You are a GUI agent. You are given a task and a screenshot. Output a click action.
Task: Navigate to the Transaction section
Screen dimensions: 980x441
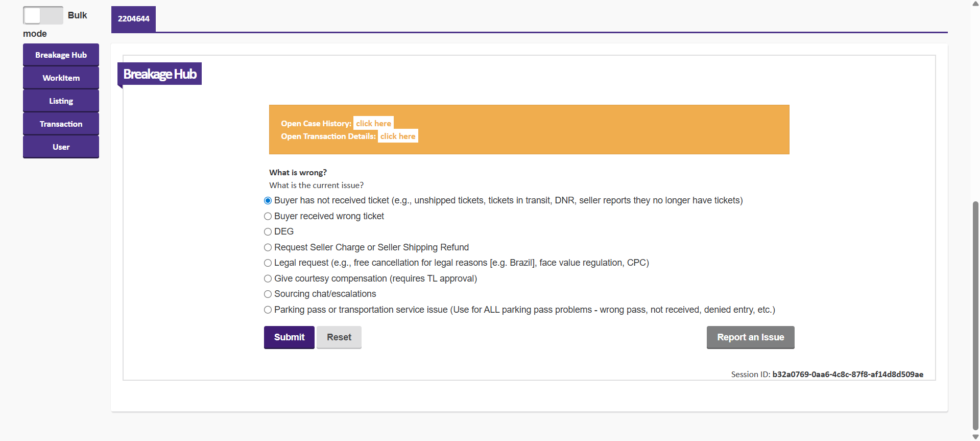61,124
